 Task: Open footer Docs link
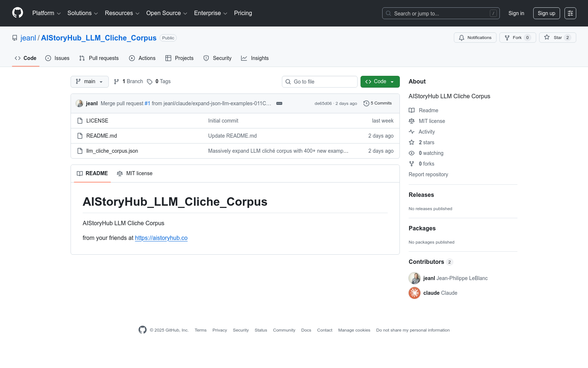coord(306,330)
